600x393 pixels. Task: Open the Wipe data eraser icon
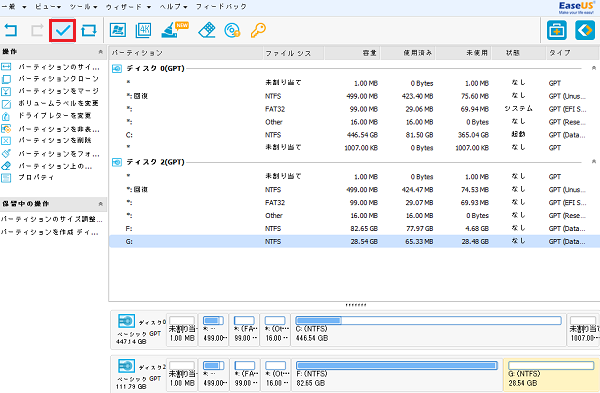pos(207,30)
